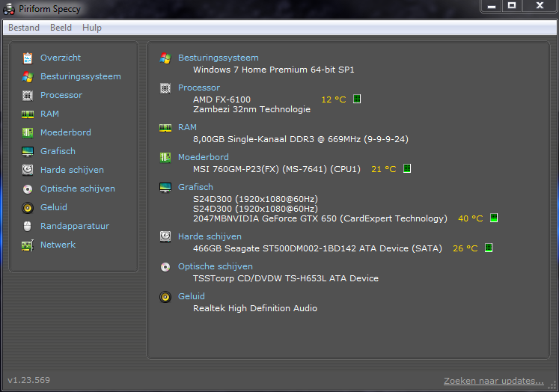Click Zoeken naar updates link
Image resolution: width=559 pixels, height=392 pixels.
click(494, 381)
